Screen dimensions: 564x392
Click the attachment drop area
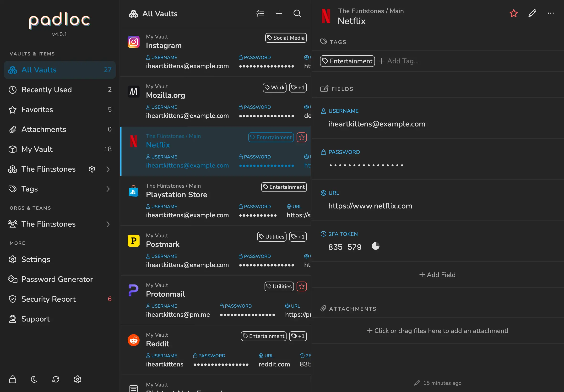click(437, 331)
